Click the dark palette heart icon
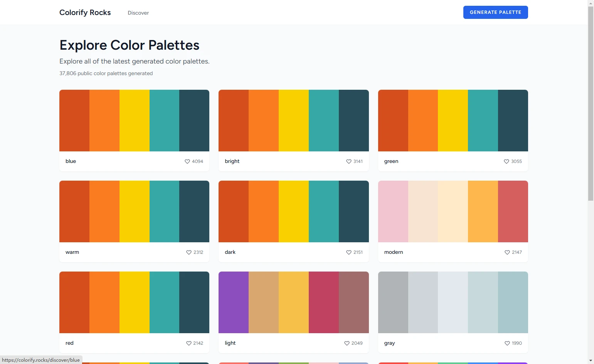 click(x=349, y=252)
